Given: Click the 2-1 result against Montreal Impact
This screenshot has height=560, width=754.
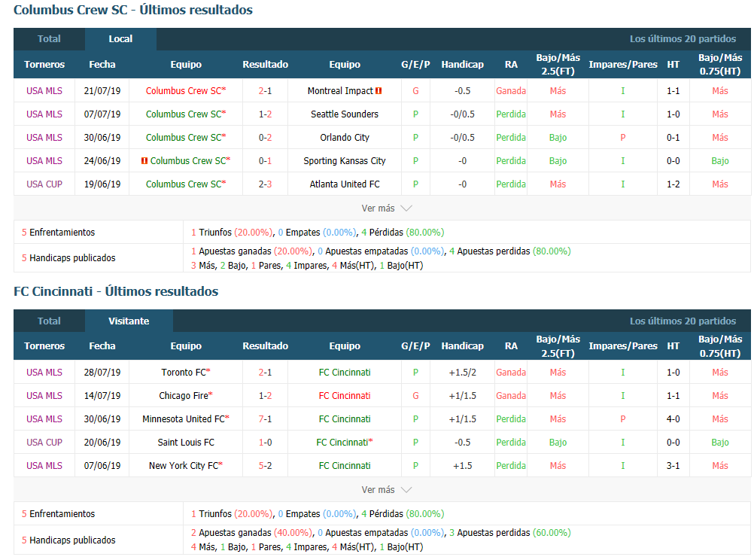Looking at the screenshot, I should tap(266, 91).
